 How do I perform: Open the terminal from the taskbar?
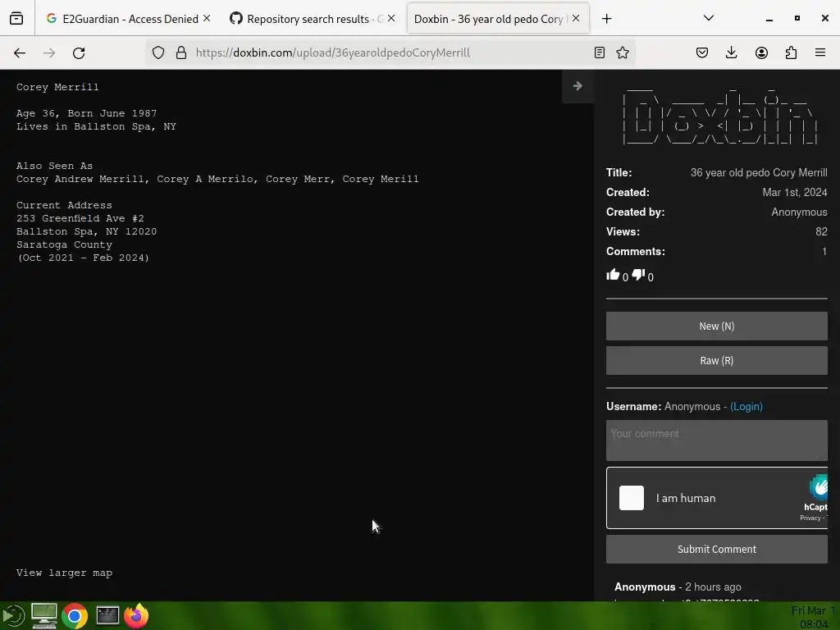(107, 615)
